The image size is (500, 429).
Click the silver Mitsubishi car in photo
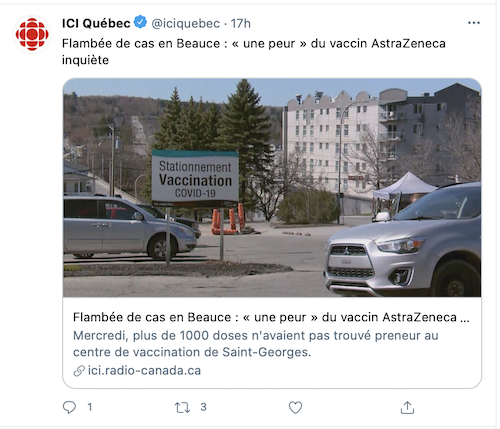pyautogui.click(x=403, y=240)
